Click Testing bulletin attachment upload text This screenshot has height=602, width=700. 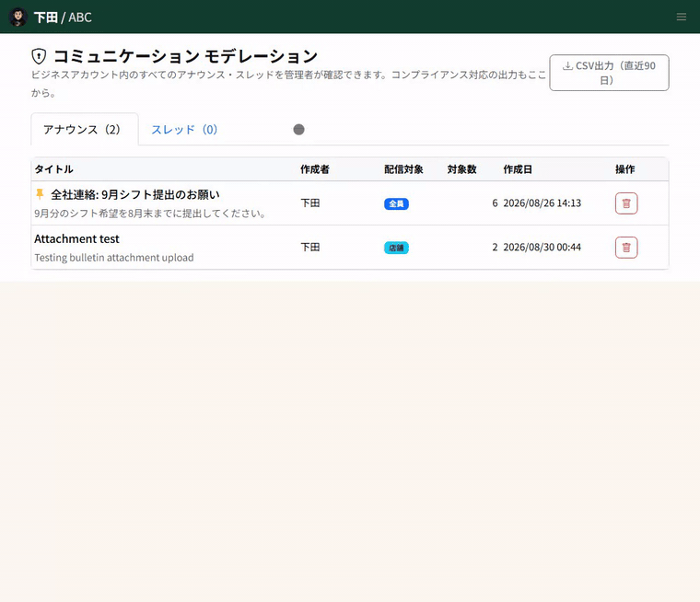click(114, 258)
